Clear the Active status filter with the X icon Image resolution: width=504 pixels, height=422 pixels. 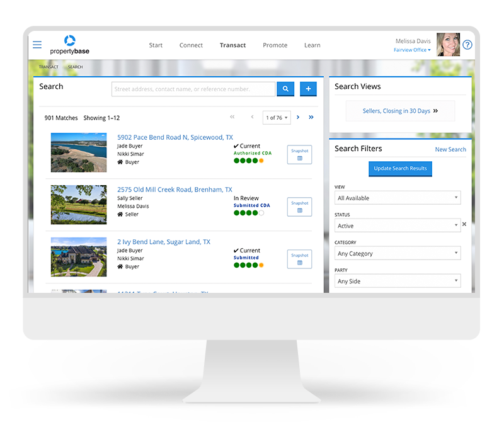point(464,224)
